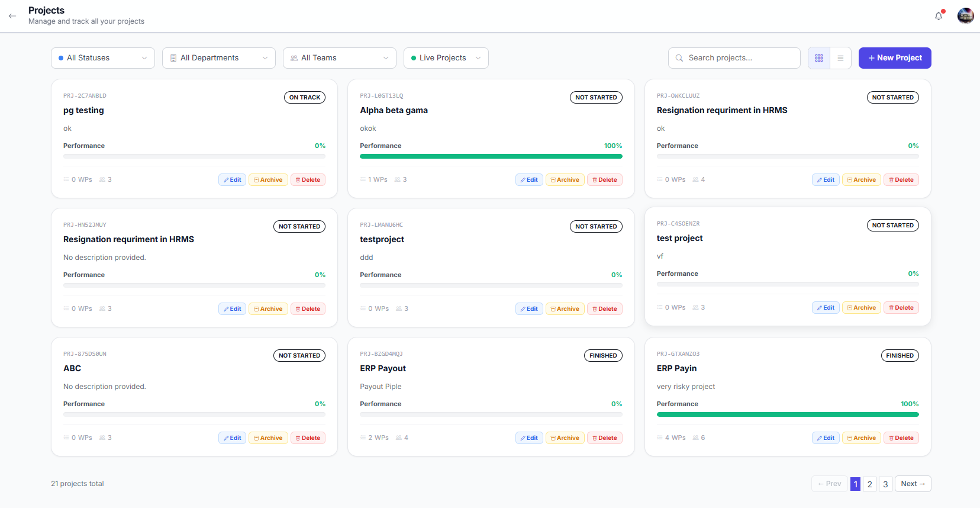This screenshot has height=508, width=980.
Task: Focus the Search projects field
Action: click(x=734, y=58)
